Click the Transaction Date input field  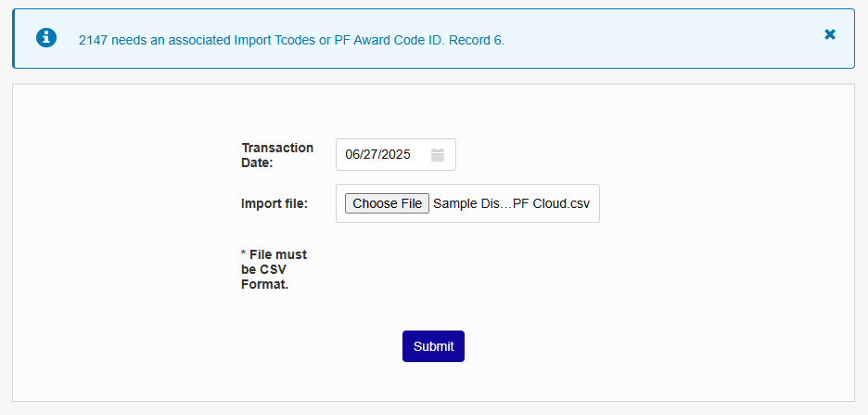[x=382, y=155]
